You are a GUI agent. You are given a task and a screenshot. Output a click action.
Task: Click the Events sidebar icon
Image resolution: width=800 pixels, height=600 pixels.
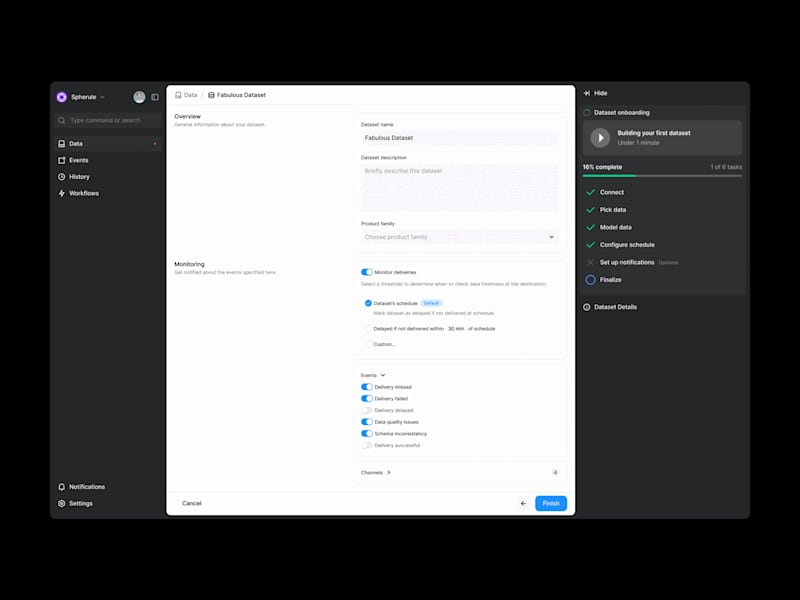[62, 160]
